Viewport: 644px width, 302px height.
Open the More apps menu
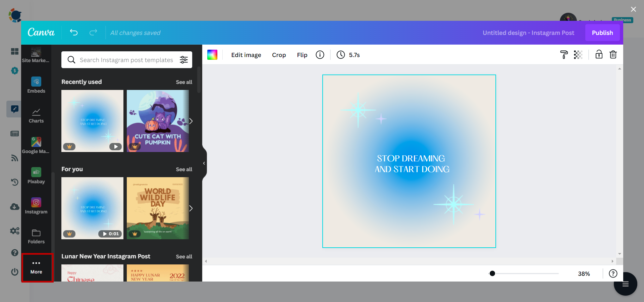[x=37, y=267]
